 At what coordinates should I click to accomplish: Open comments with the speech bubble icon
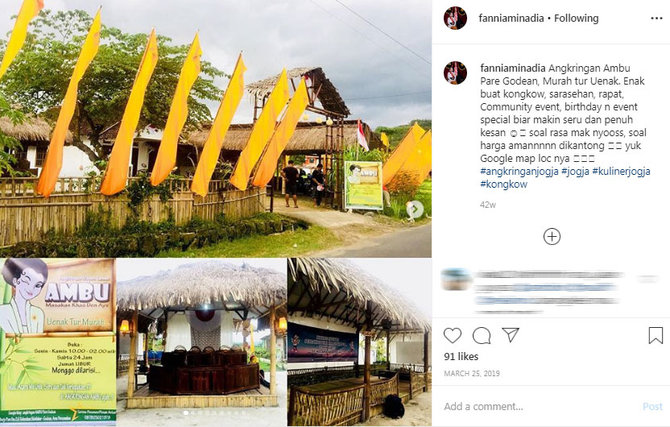click(482, 336)
